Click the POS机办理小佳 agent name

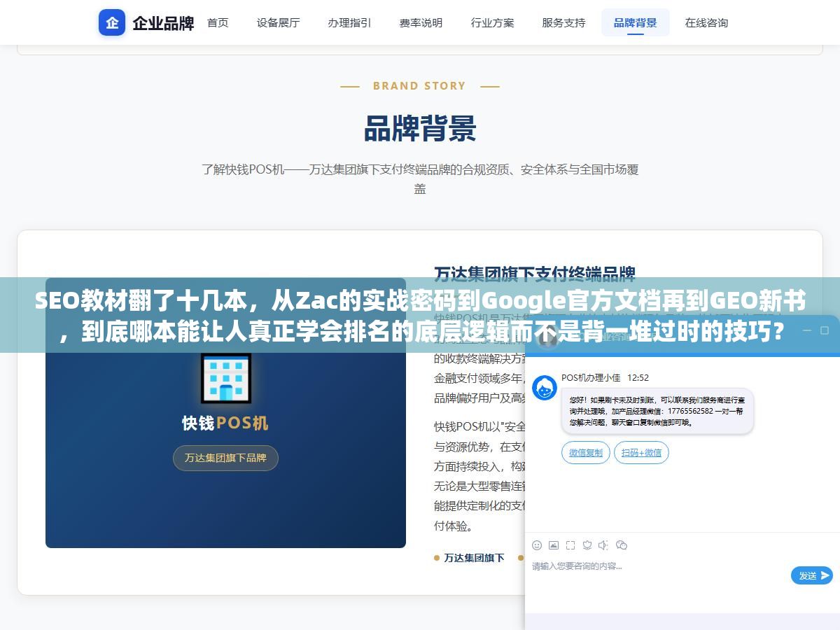click(591, 377)
